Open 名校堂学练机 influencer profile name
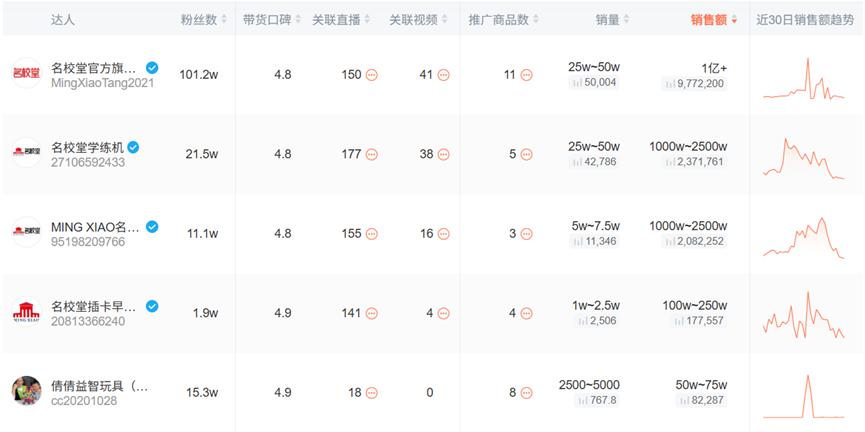This screenshot has width=865, height=432. 88,148
